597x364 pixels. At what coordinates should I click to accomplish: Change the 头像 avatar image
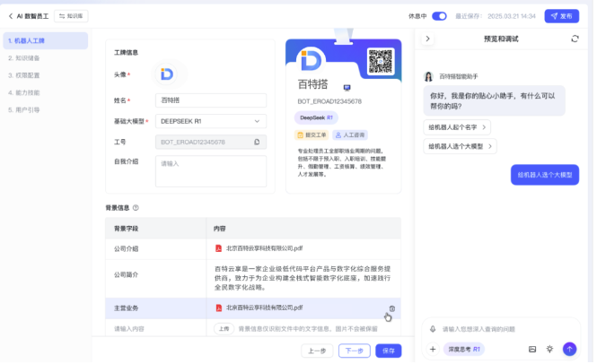[x=167, y=74]
